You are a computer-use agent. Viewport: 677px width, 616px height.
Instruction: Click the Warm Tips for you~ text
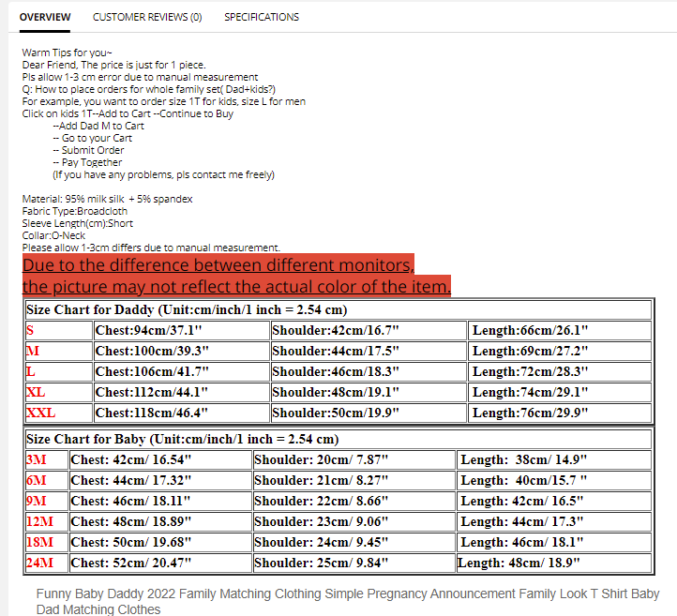(x=68, y=53)
